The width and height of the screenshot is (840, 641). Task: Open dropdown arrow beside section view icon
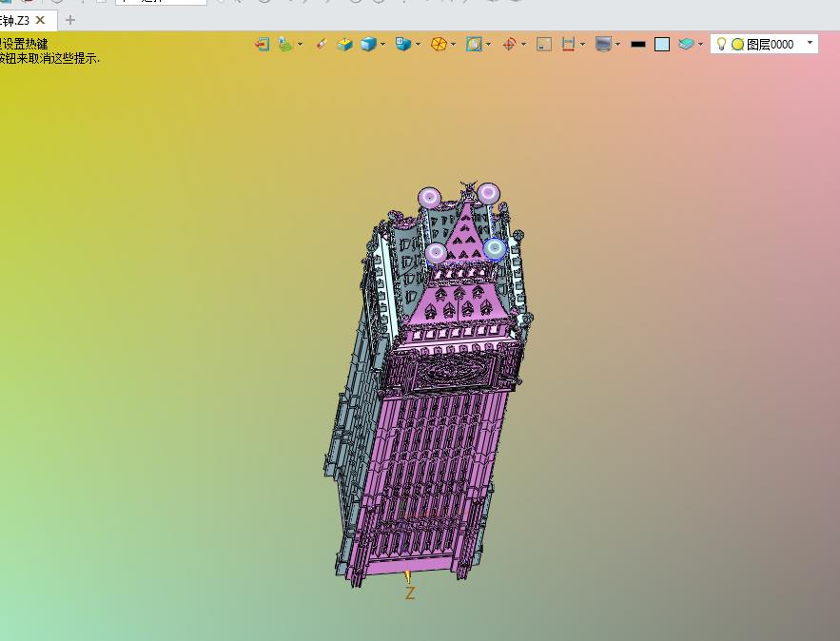coord(582,44)
